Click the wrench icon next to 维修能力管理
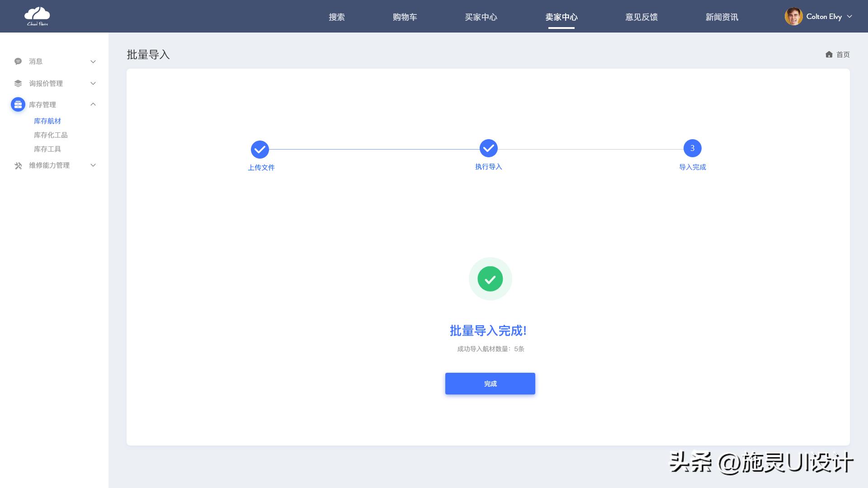This screenshot has width=868, height=488. pos(18,165)
